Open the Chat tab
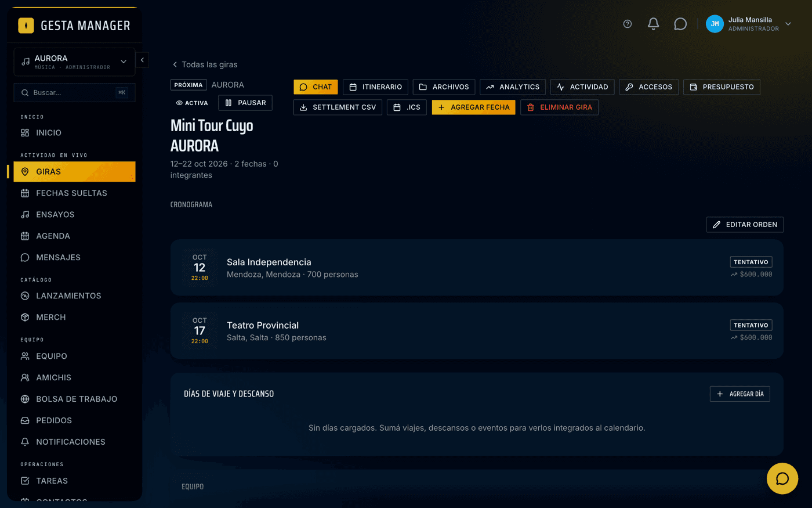 pos(316,87)
